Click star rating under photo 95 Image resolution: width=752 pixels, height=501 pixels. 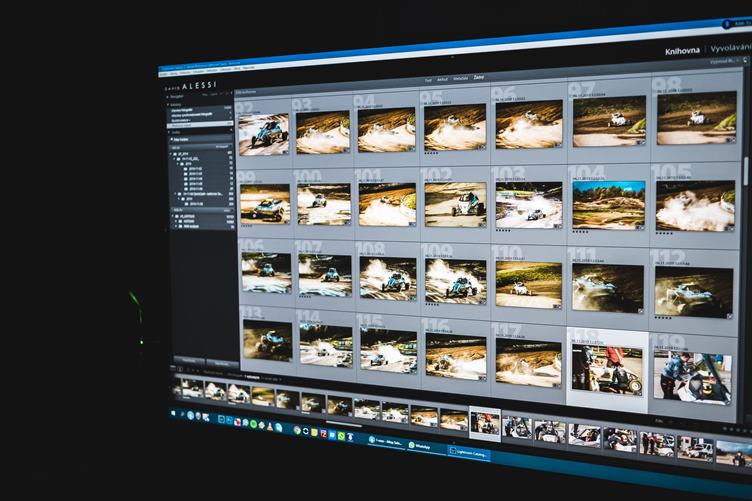pos(432,153)
